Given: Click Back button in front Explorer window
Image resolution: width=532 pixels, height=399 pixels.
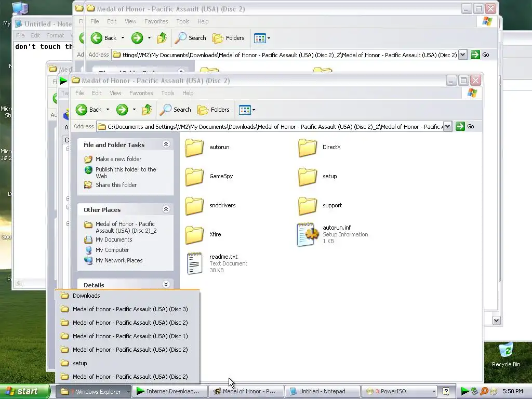Looking at the screenshot, I should 89,110.
